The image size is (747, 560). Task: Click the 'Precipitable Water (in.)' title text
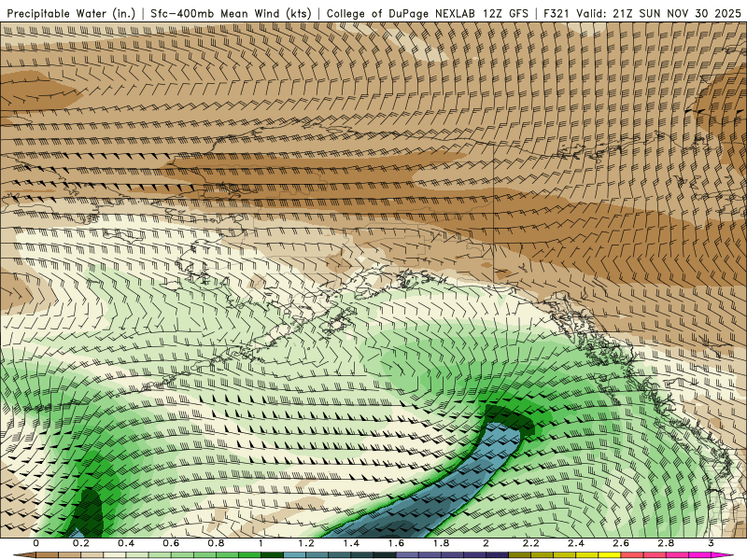72,14
